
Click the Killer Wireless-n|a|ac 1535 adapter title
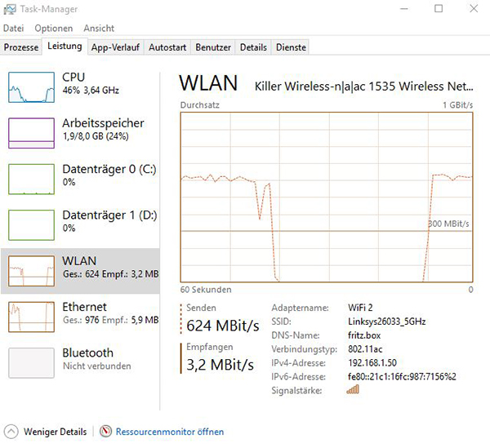coord(363,86)
